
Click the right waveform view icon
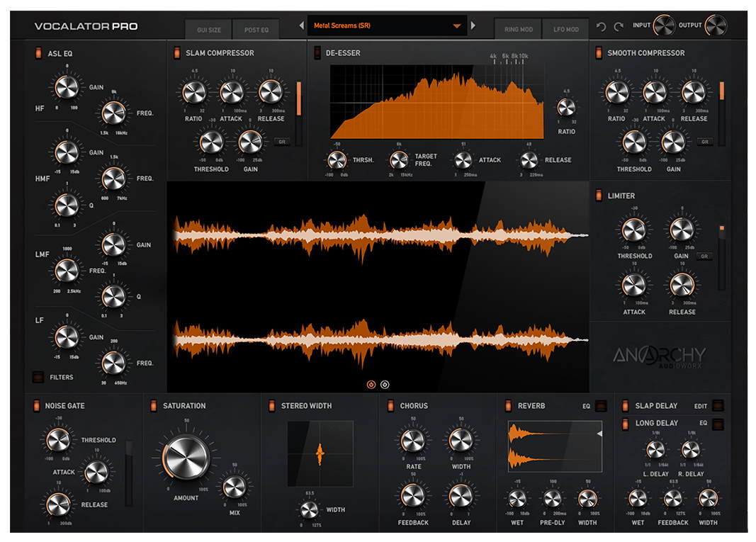385,385
